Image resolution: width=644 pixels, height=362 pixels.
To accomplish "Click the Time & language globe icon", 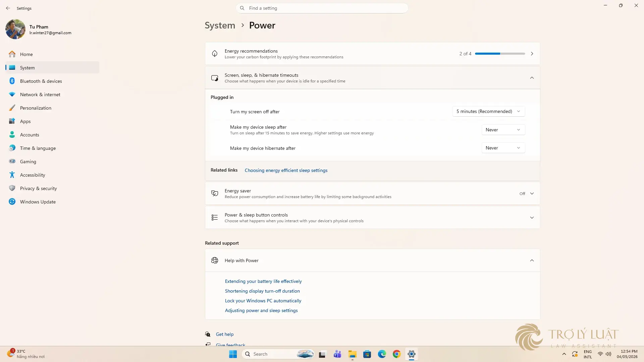I will point(12,148).
